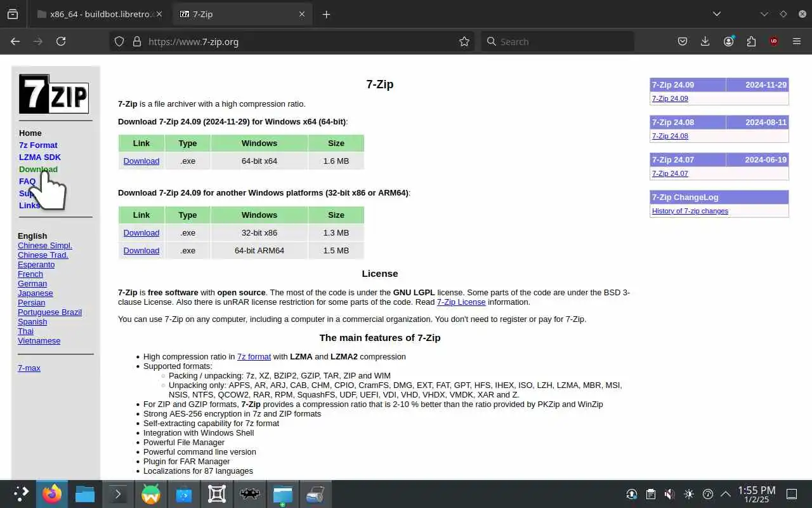Open the clock showing 1:55 PM
The width and height of the screenshot is (812, 508).
756,494
